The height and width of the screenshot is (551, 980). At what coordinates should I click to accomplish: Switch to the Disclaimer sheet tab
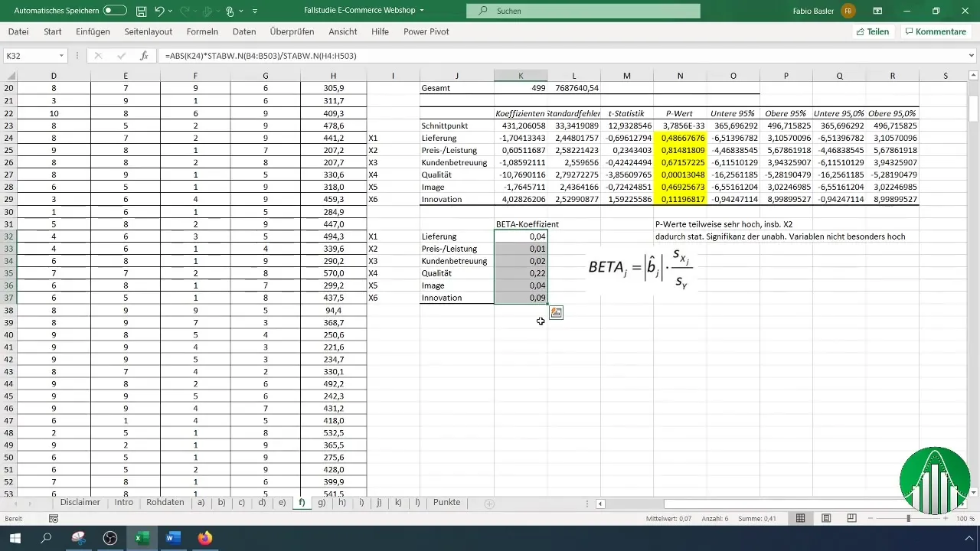click(80, 503)
